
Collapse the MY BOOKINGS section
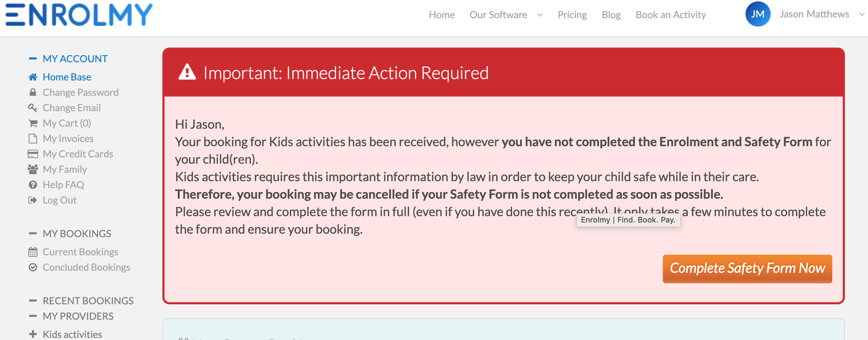[x=33, y=234]
